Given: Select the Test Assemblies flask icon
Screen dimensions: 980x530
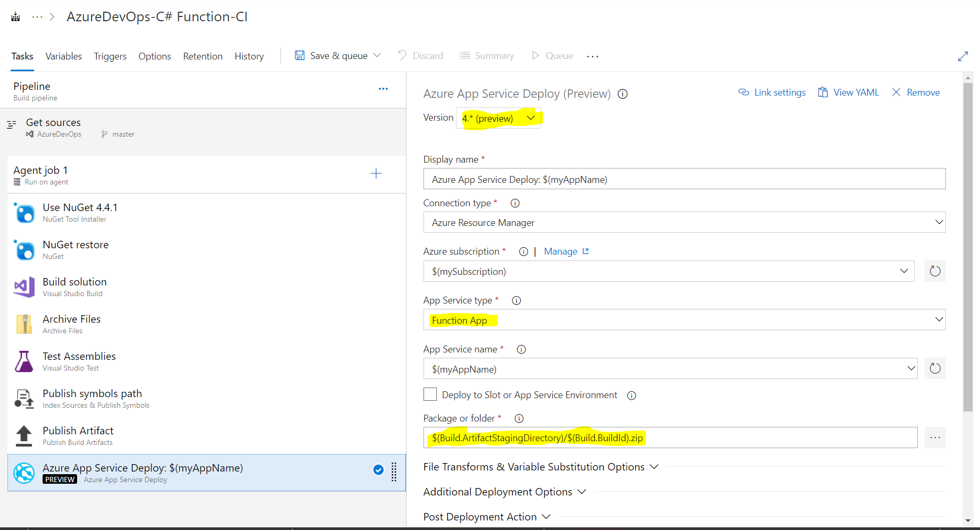Looking at the screenshot, I should click(24, 361).
